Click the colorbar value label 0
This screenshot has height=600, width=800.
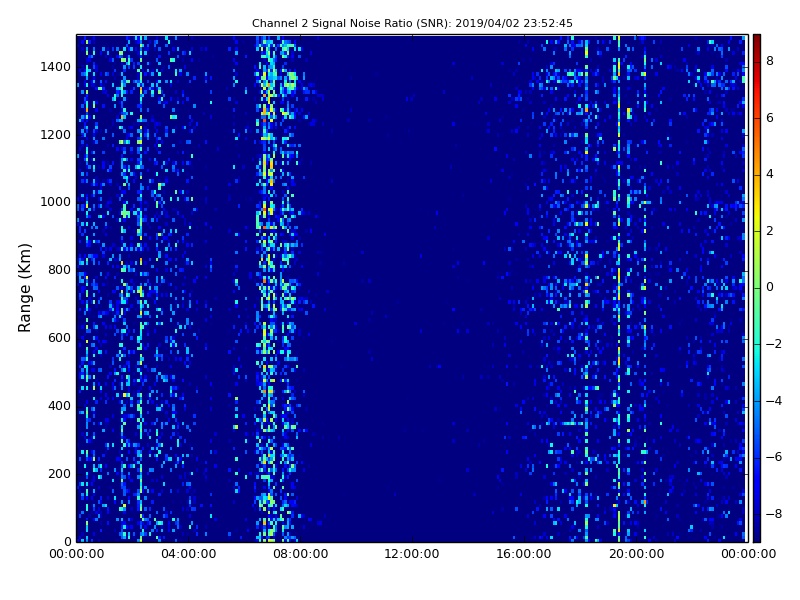click(x=770, y=287)
